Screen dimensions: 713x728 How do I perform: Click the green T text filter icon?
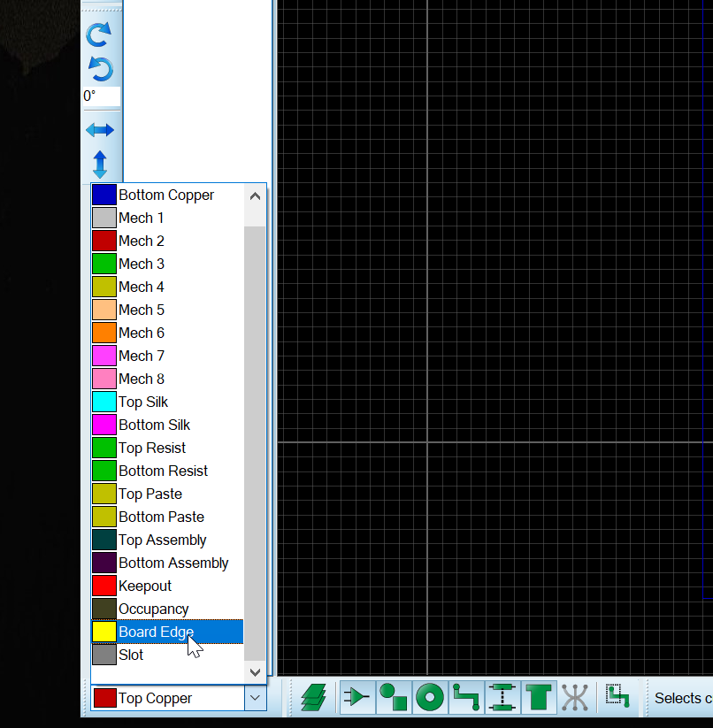539,698
